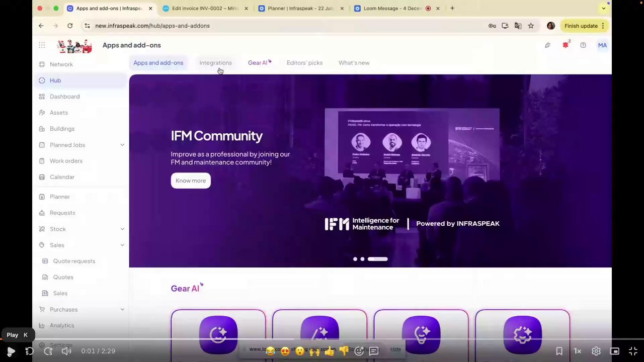Open the MA user profile avatar

point(602,45)
